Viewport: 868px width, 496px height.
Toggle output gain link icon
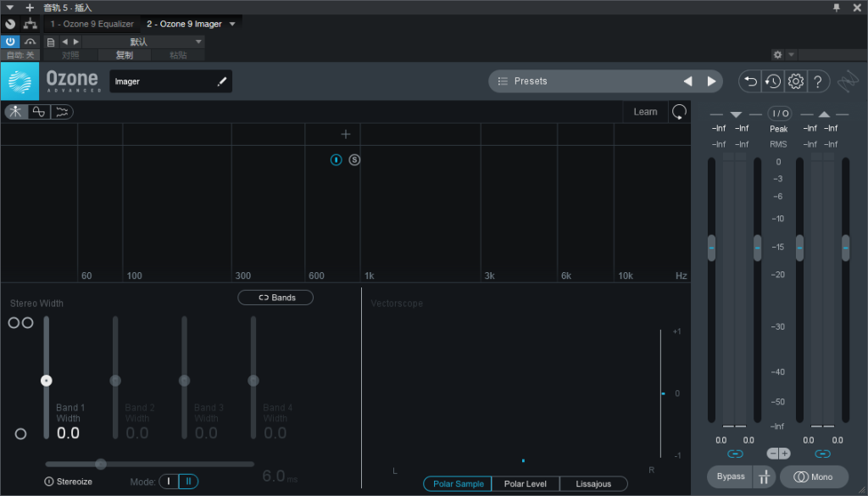(823, 454)
